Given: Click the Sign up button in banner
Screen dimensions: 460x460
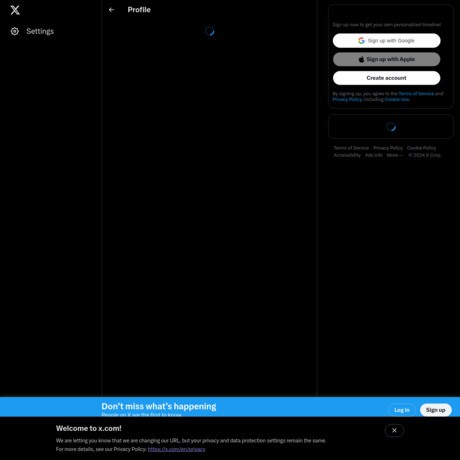Looking at the screenshot, I should point(436,410).
